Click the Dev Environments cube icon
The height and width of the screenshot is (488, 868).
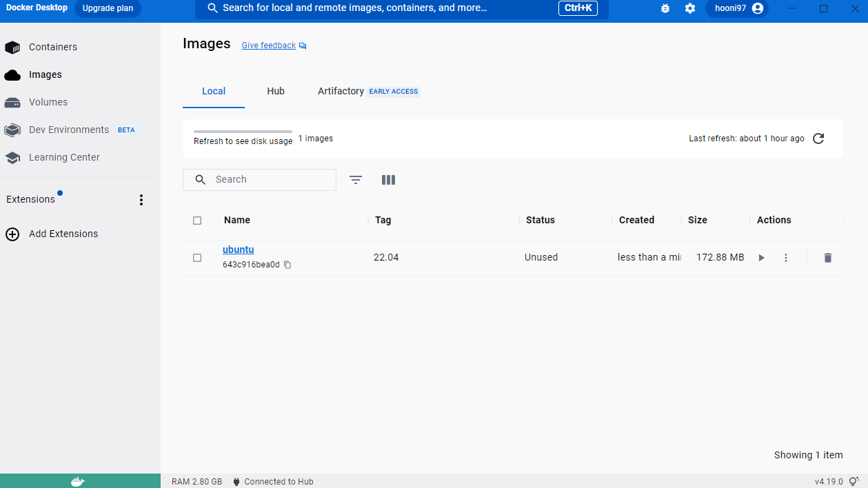click(12, 130)
